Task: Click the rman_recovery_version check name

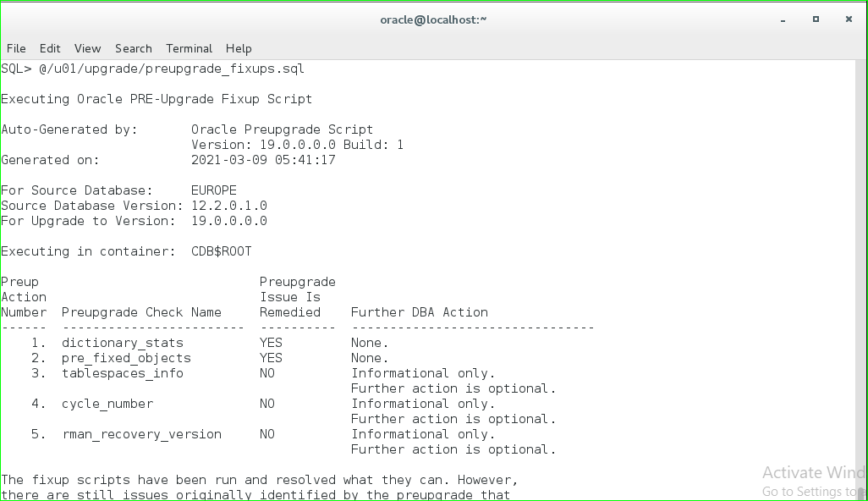Action: pyautogui.click(x=141, y=434)
